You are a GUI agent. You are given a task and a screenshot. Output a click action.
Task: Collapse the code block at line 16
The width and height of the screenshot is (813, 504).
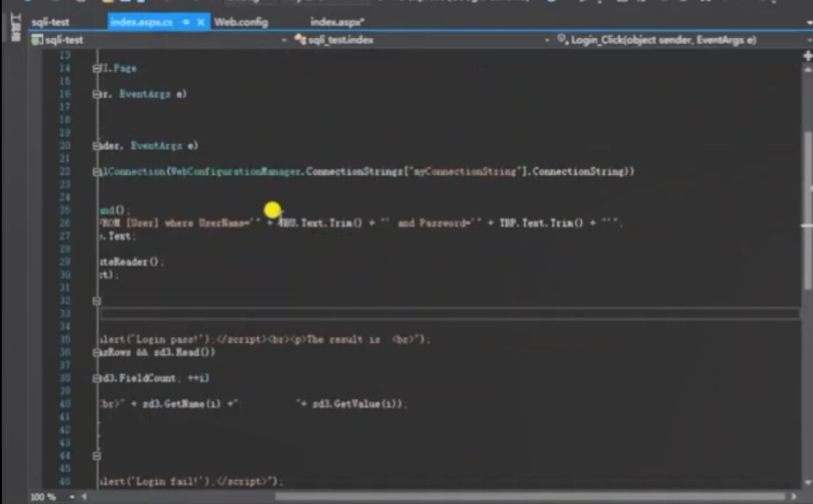pyautogui.click(x=97, y=94)
